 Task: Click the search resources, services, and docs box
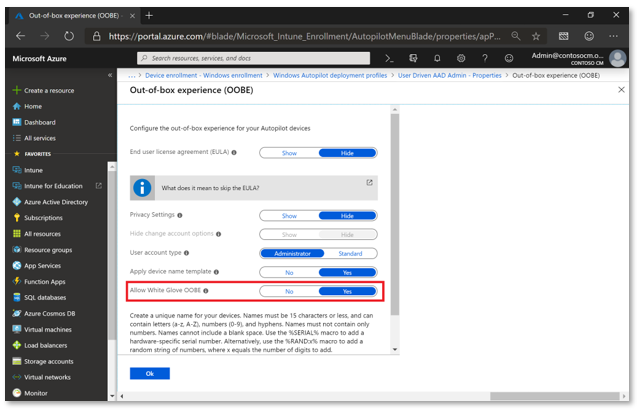pyautogui.click(x=250, y=59)
